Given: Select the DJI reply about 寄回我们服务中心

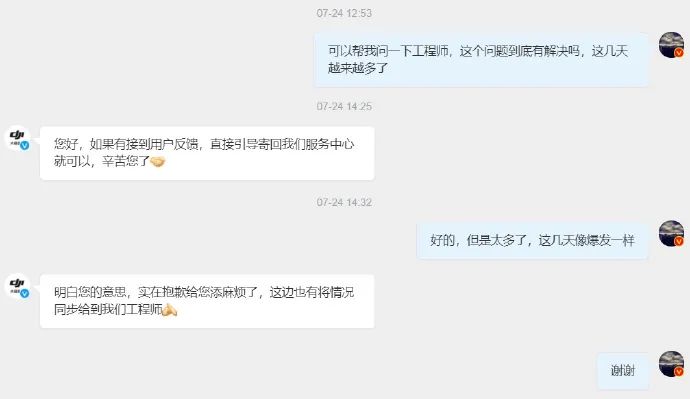Looking at the screenshot, I should pos(207,153).
